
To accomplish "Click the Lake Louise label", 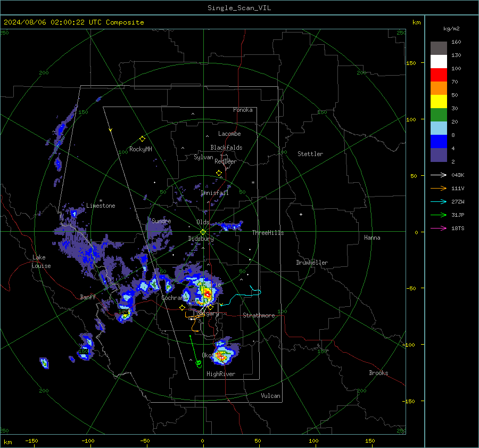I will tap(41, 262).
